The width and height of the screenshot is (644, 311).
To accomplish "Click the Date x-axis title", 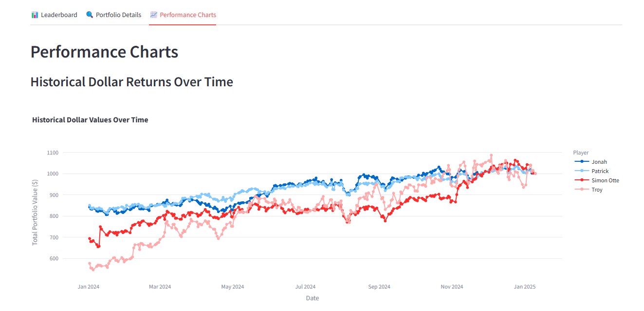I will (313, 298).
